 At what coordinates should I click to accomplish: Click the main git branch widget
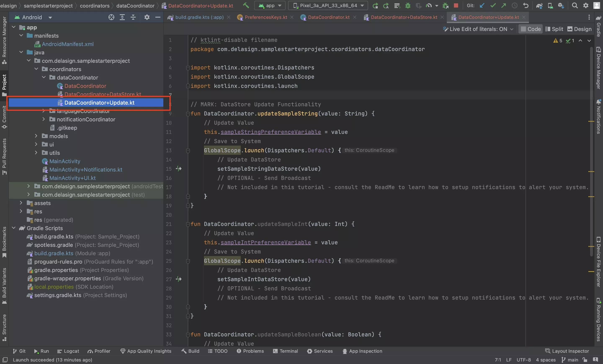coord(570,360)
